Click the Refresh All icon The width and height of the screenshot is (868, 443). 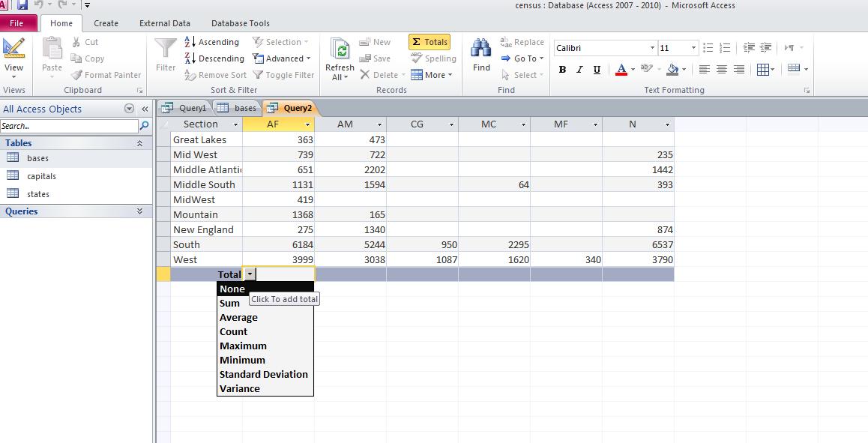pos(340,49)
